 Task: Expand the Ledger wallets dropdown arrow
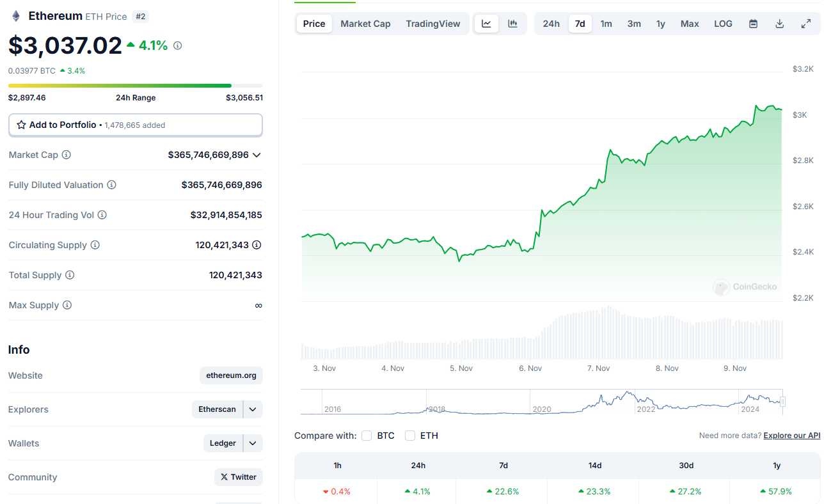coord(253,443)
